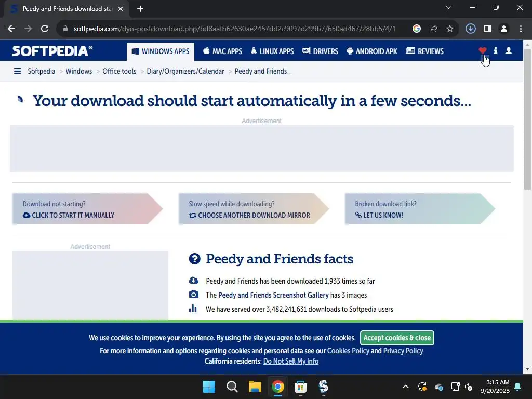This screenshot has height=399, width=532.
Task: Go to Diary/Organizers/Calendar breadcrumb
Action: [x=185, y=71]
